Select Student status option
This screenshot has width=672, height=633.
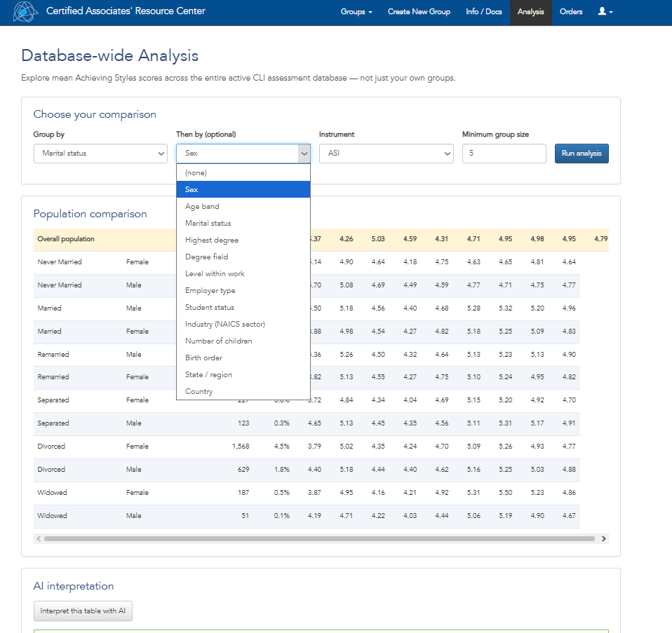pos(243,307)
